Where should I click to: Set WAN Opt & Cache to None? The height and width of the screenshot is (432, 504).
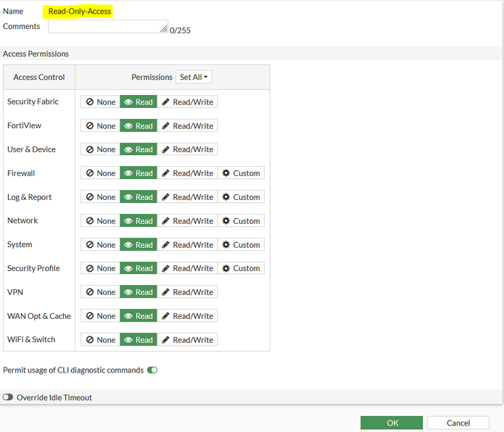click(100, 316)
